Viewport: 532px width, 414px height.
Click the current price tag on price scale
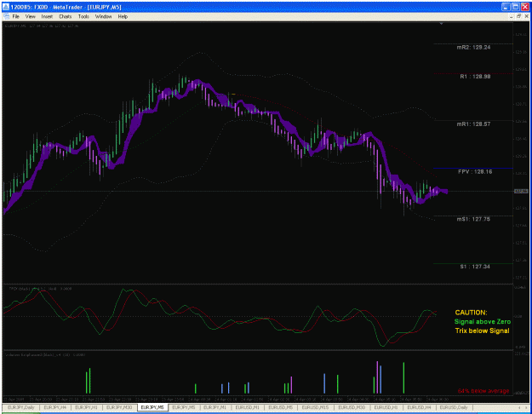(521, 191)
